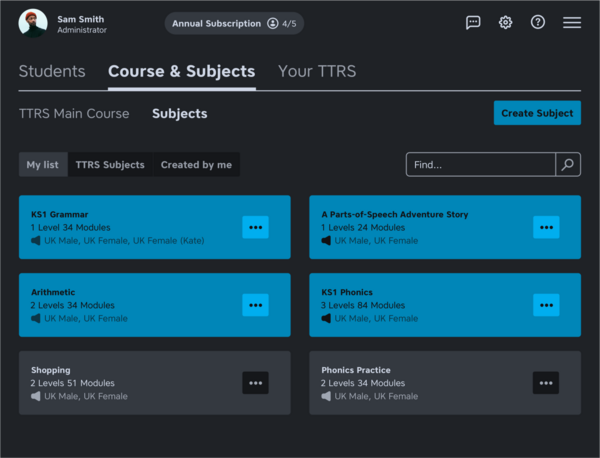Open the hamburger menu
Image resolution: width=600 pixels, height=458 pixels.
[x=571, y=22]
